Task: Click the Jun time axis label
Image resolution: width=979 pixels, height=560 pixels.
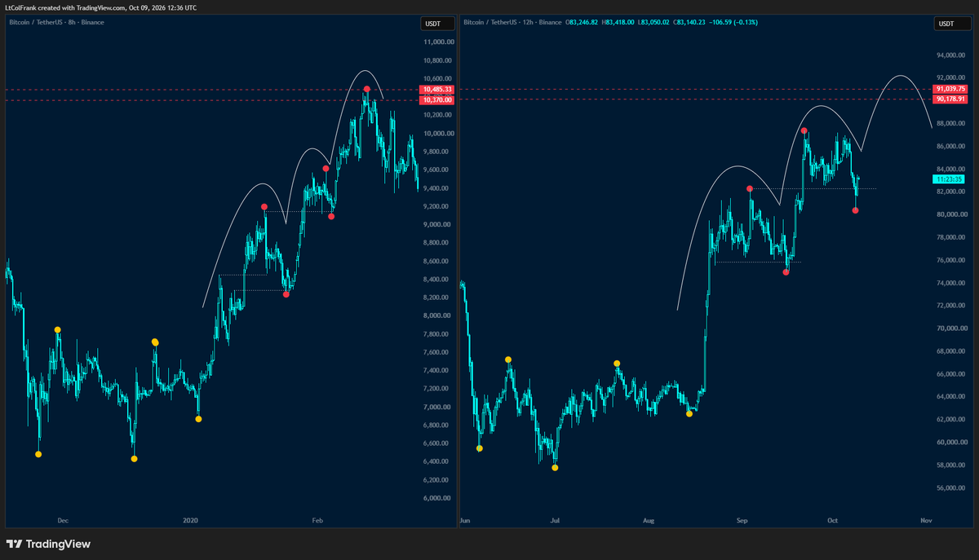Action: click(x=466, y=520)
